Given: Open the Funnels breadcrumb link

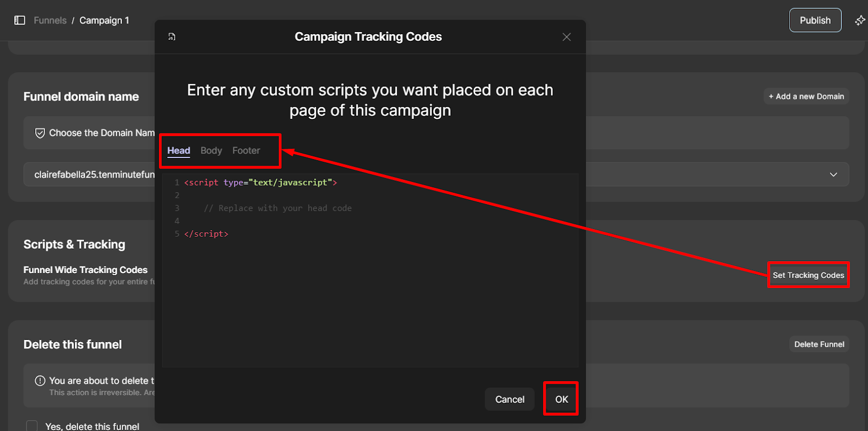Looking at the screenshot, I should point(50,20).
